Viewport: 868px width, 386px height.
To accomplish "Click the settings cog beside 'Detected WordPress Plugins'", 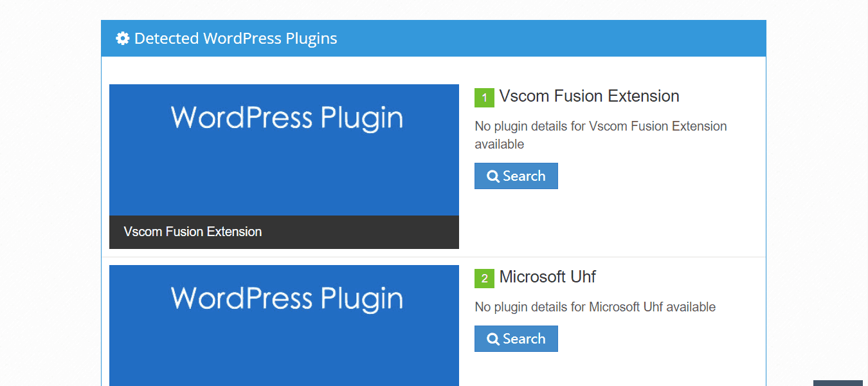I will point(122,39).
